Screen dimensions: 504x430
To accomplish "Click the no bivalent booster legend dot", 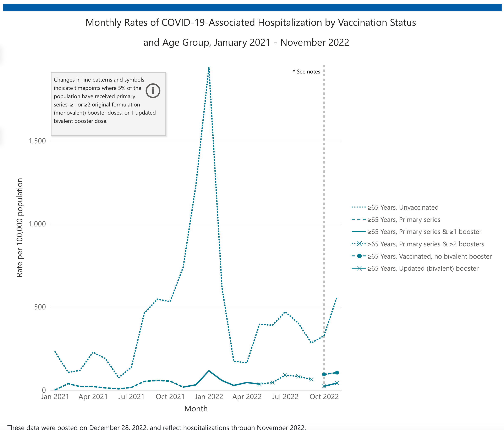I will pos(359,256).
